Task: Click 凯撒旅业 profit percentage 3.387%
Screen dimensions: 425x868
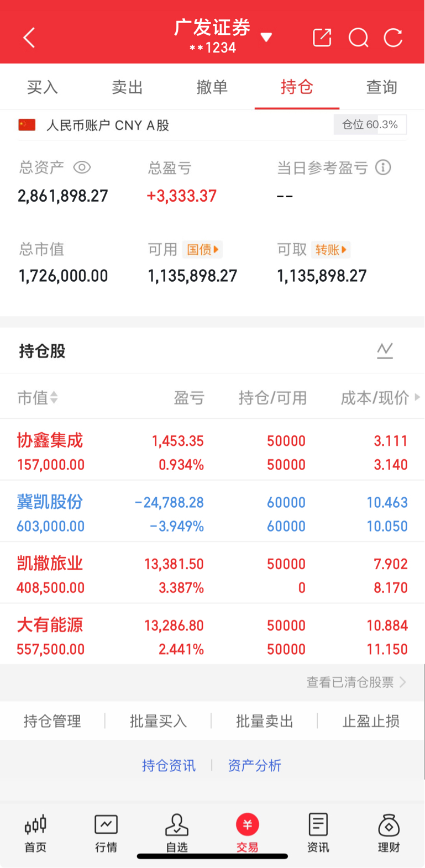Action: [x=181, y=587]
